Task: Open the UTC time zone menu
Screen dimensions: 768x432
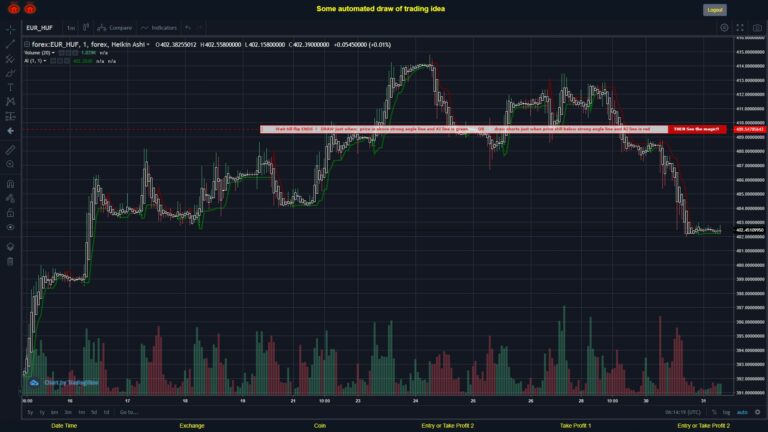Action: point(682,412)
